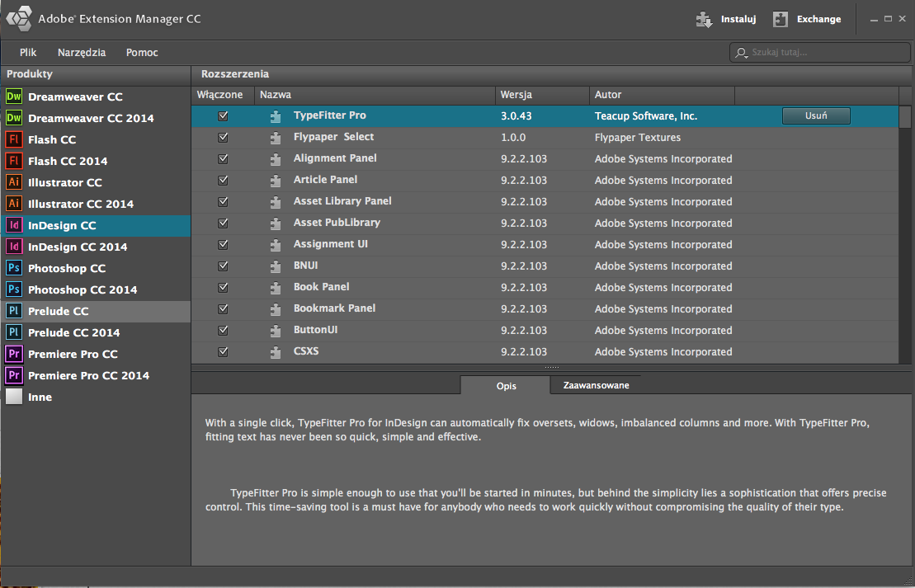Image resolution: width=915 pixels, height=588 pixels.
Task: Click the Dreamweaver CC product icon
Action: (14, 96)
